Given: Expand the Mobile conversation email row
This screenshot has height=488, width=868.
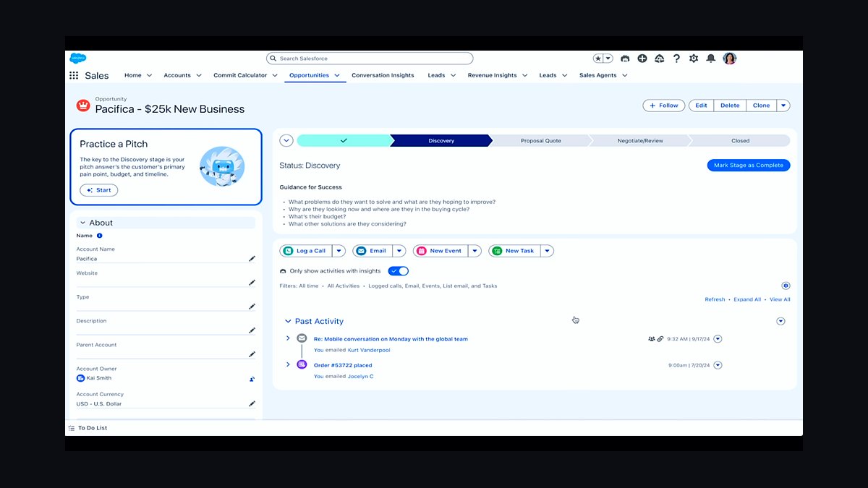Looking at the screenshot, I should pyautogui.click(x=287, y=338).
